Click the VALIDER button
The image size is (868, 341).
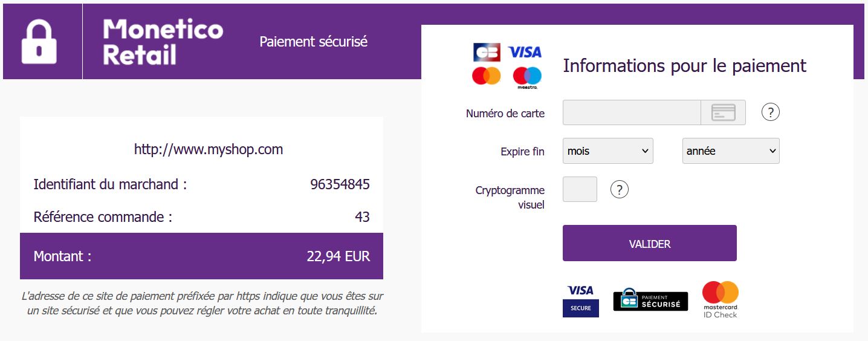coord(650,243)
